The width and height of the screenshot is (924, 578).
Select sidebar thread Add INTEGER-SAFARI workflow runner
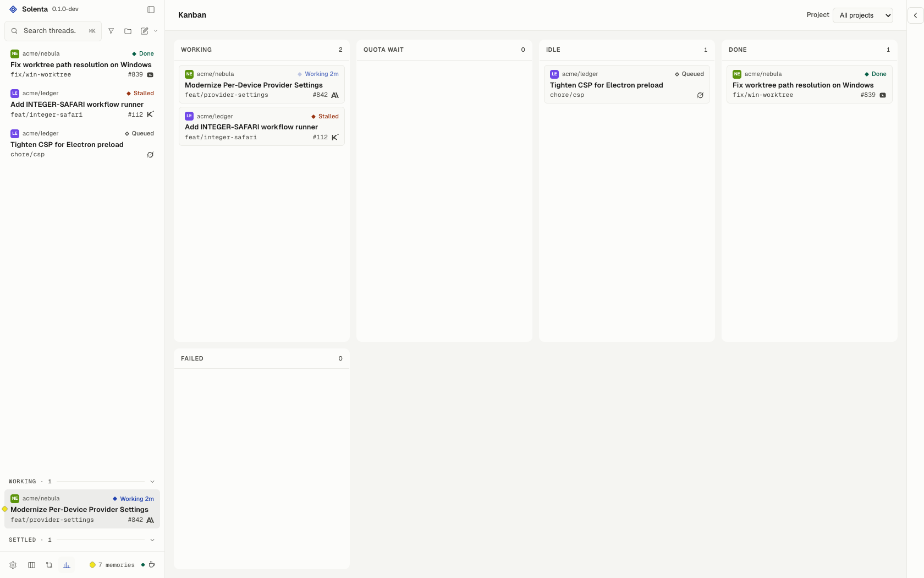[x=82, y=103]
